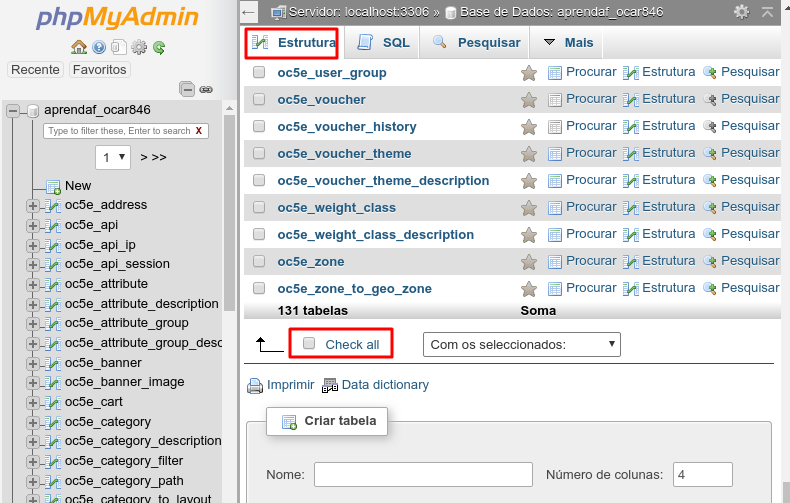Select New in the database tree
The height and width of the screenshot is (503, 790).
(78, 186)
